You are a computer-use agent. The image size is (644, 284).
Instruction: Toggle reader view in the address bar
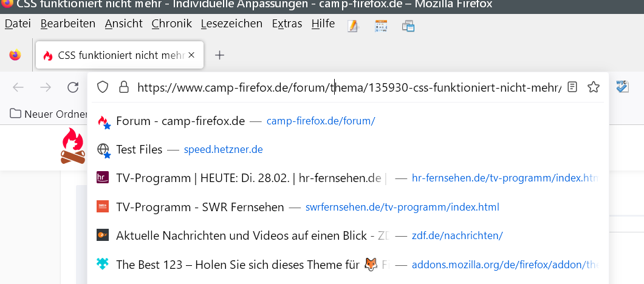[572, 87]
